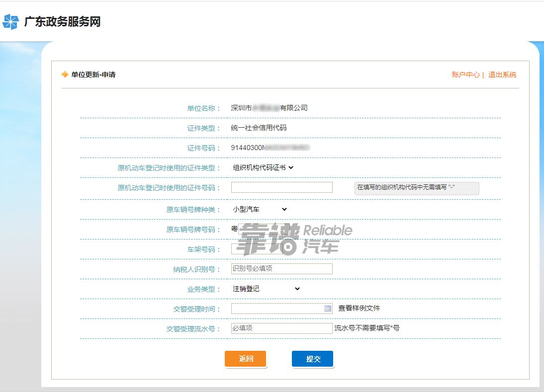Screen dimensions: 544x392
Task: Click the 交警受理流水号 input showing 必填项
Action: 281,328
